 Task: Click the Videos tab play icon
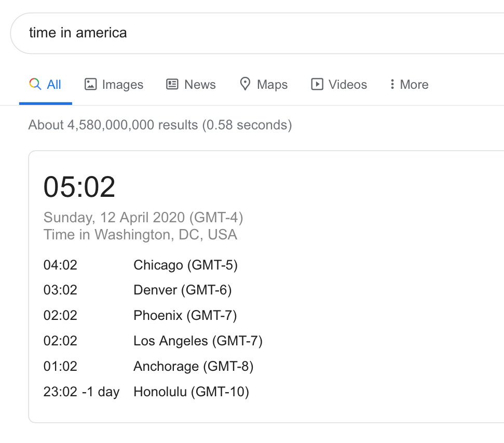317,84
